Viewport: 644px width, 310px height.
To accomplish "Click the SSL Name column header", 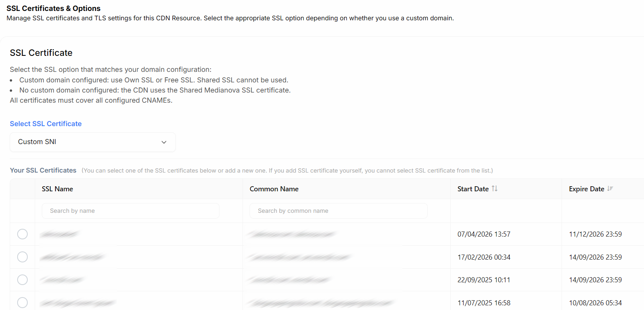I will pyautogui.click(x=57, y=189).
